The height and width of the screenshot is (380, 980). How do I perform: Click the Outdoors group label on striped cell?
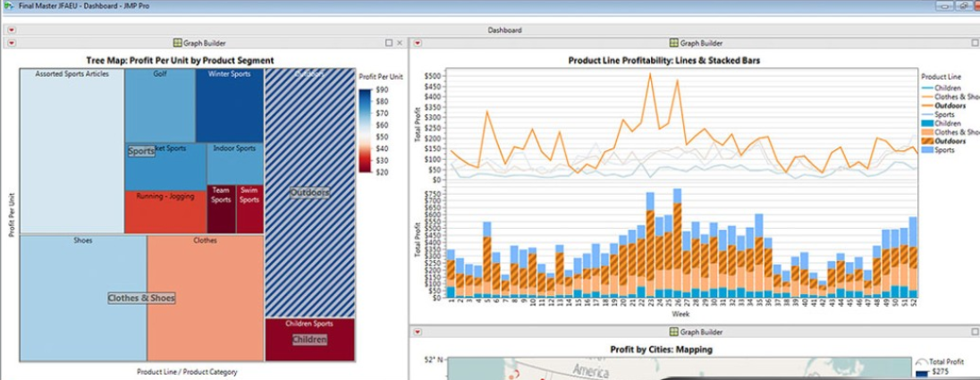click(x=310, y=192)
